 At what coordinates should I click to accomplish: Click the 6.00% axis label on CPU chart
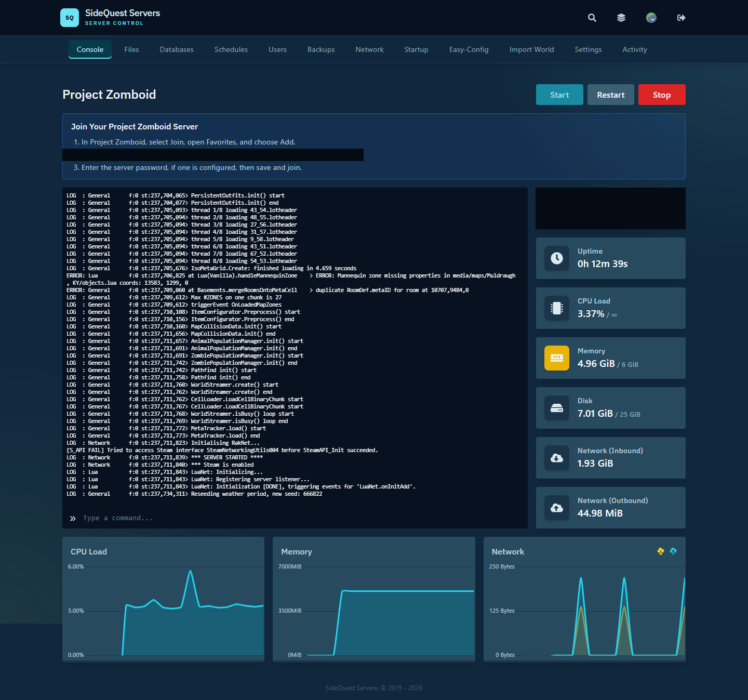(x=76, y=566)
